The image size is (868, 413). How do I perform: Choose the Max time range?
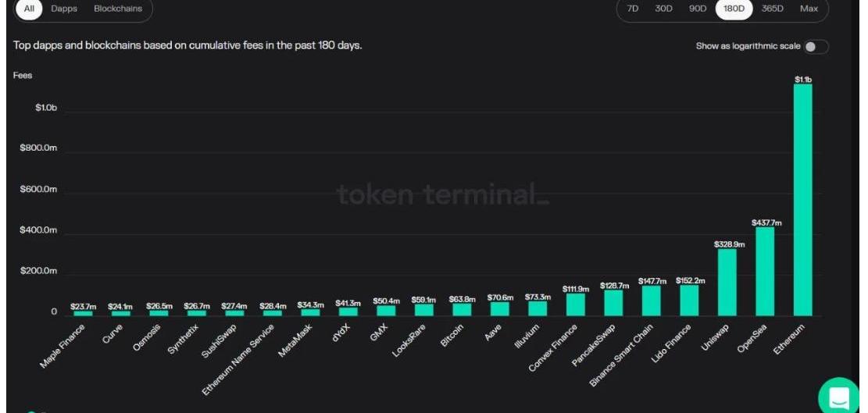809,9
